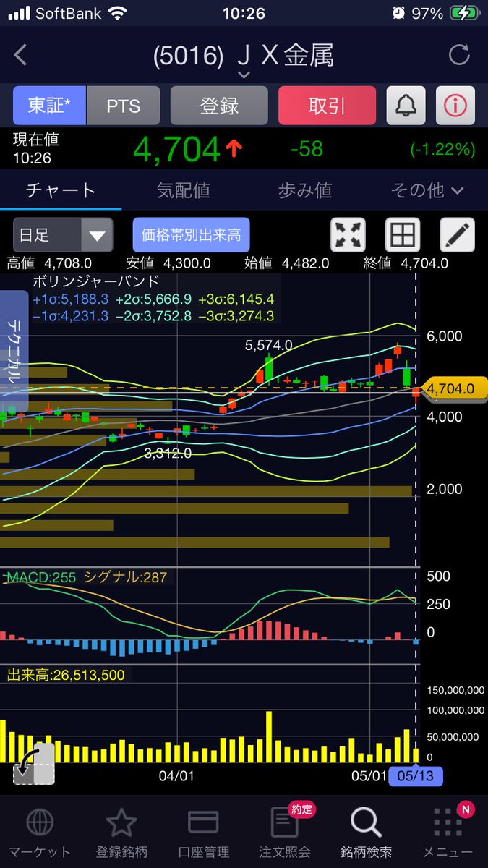Viewport: 488px width, 868px height.
Task: Toggle 価格帯別出来高 display
Action: (191, 235)
